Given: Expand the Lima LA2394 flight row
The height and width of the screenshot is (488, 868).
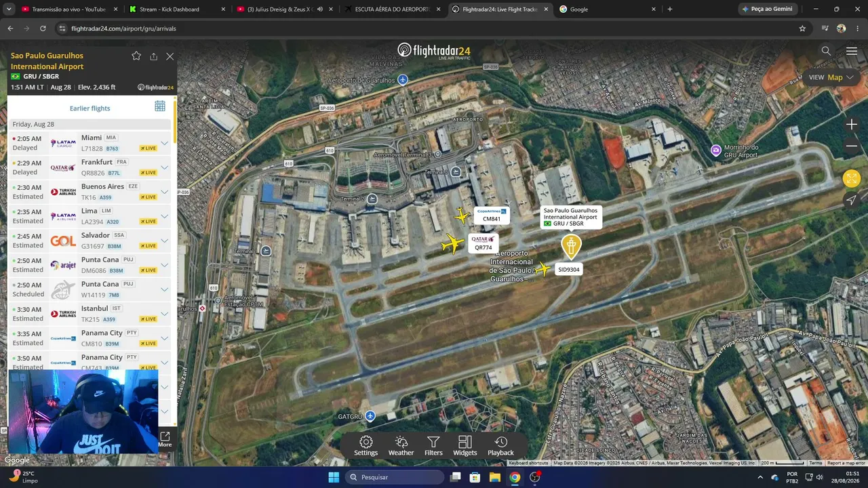Looking at the screenshot, I should 164,216.
